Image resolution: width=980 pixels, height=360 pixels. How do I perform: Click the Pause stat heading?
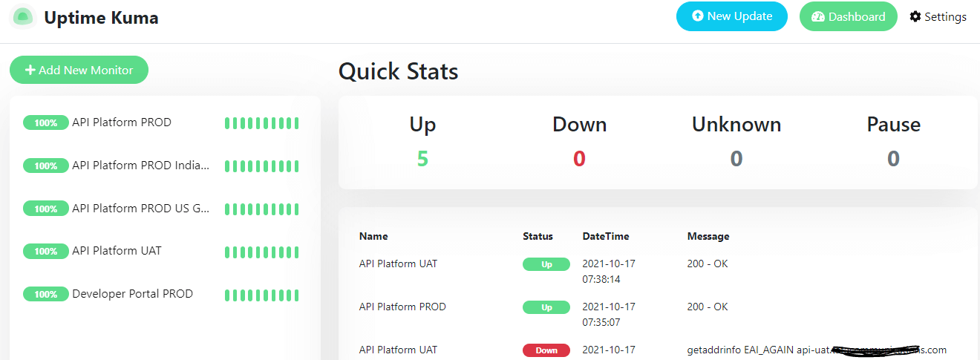click(x=894, y=124)
